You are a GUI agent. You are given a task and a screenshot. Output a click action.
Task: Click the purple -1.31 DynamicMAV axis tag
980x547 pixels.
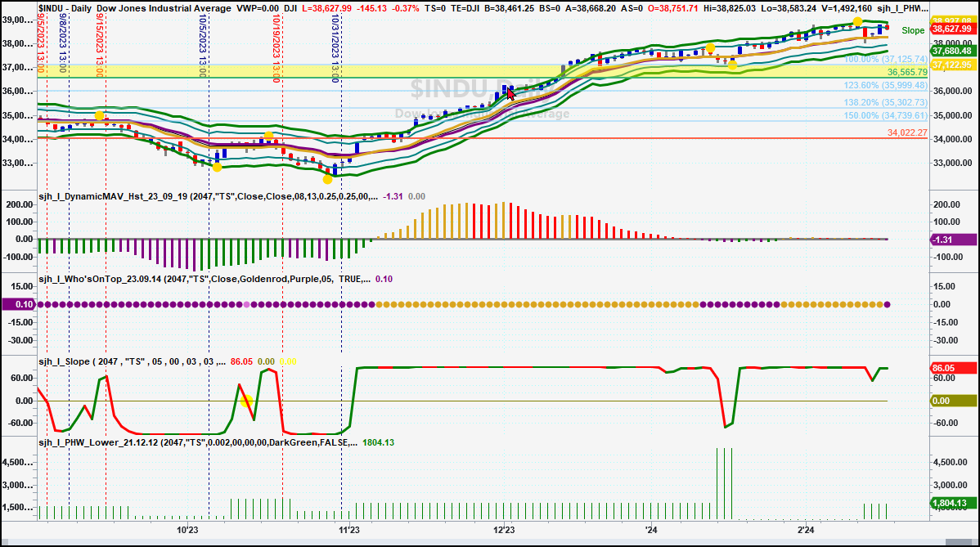[x=953, y=239]
